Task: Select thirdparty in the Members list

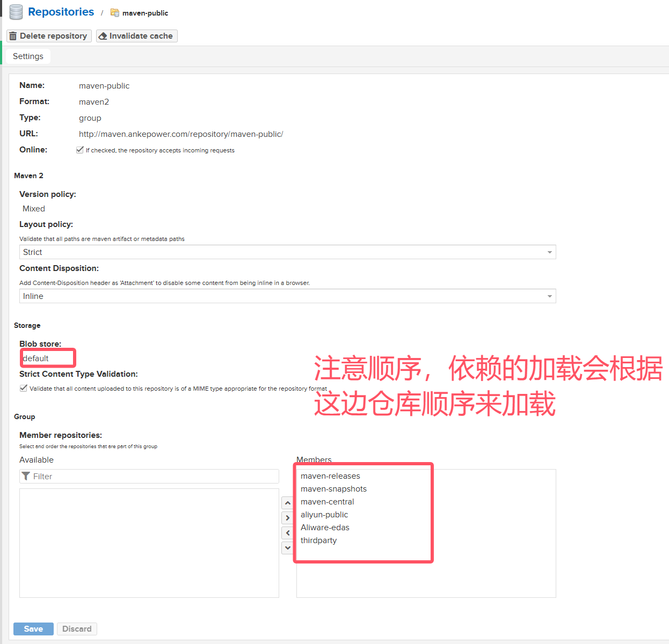Action: point(319,540)
